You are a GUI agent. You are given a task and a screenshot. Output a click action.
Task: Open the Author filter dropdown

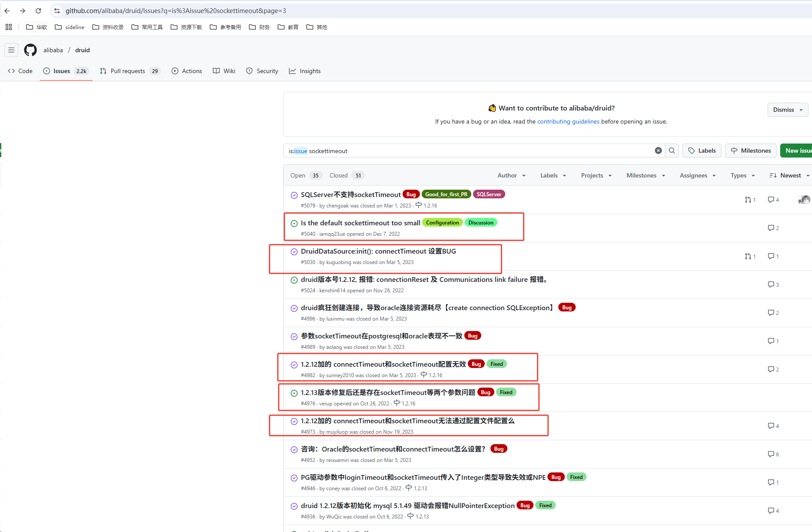511,175
